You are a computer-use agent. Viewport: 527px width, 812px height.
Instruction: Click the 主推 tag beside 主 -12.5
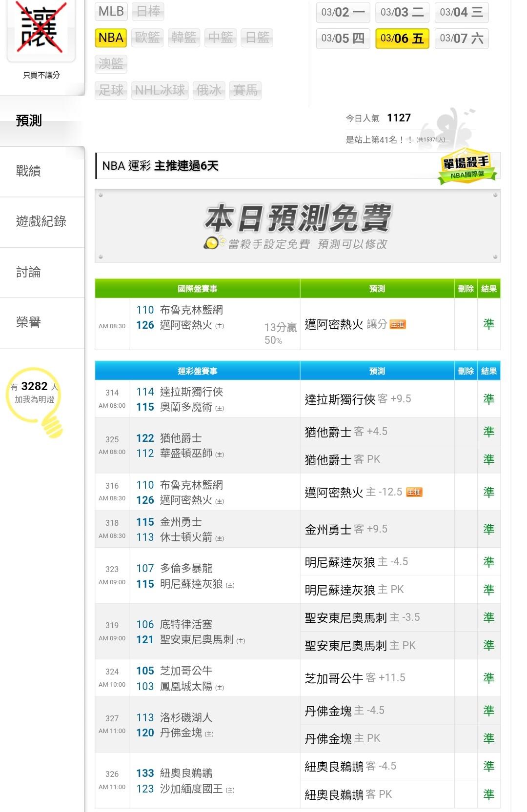(x=414, y=493)
